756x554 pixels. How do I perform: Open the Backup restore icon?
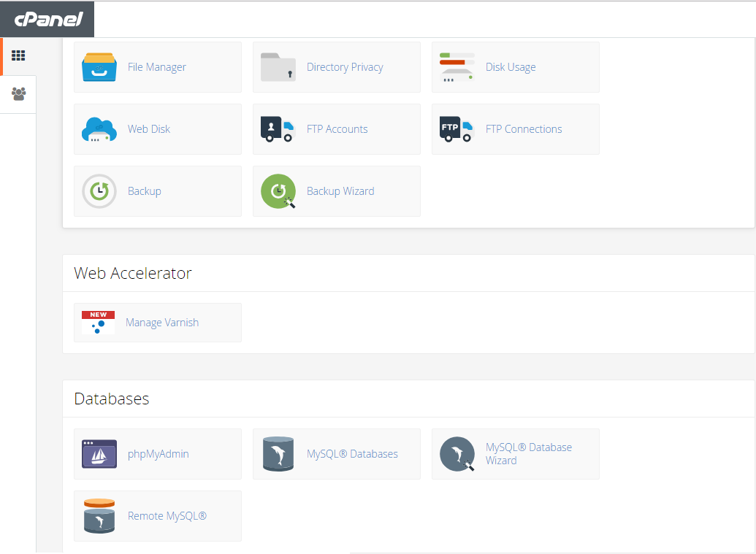pos(99,191)
